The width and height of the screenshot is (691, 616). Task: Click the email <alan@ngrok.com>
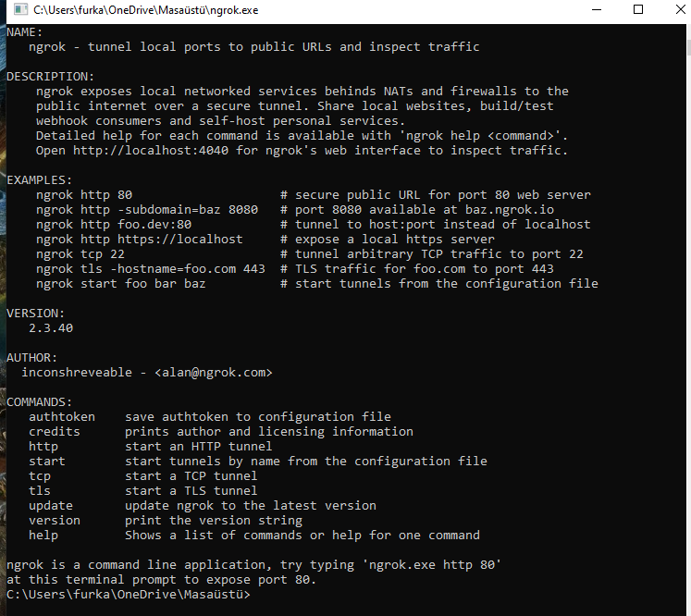(x=214, y=373)
